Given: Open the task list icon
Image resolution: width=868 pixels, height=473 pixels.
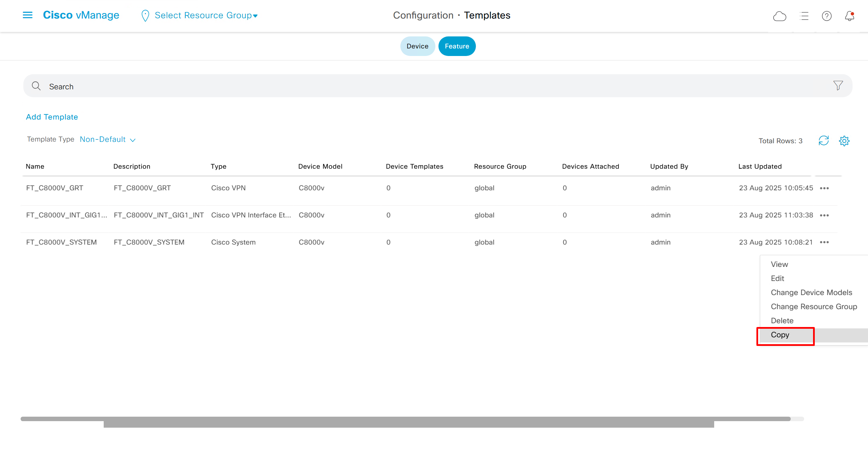Looking at the screenshot, I should pyautogui.click(x=804, y=16).
